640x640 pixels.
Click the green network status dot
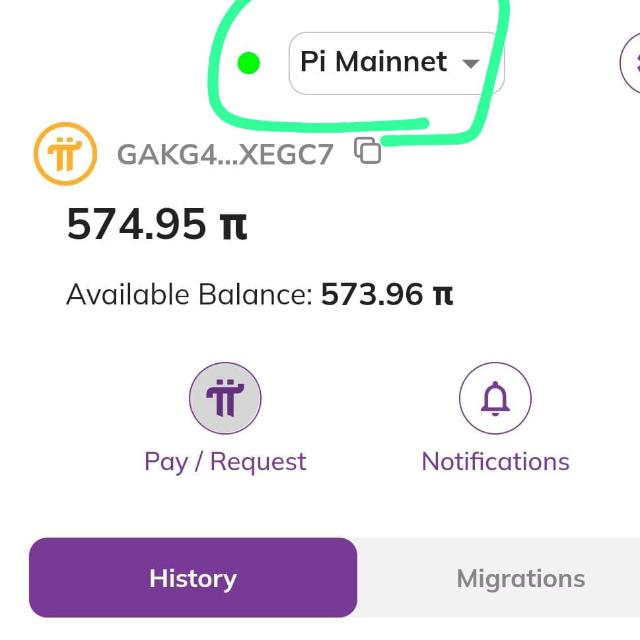[249, 63]
